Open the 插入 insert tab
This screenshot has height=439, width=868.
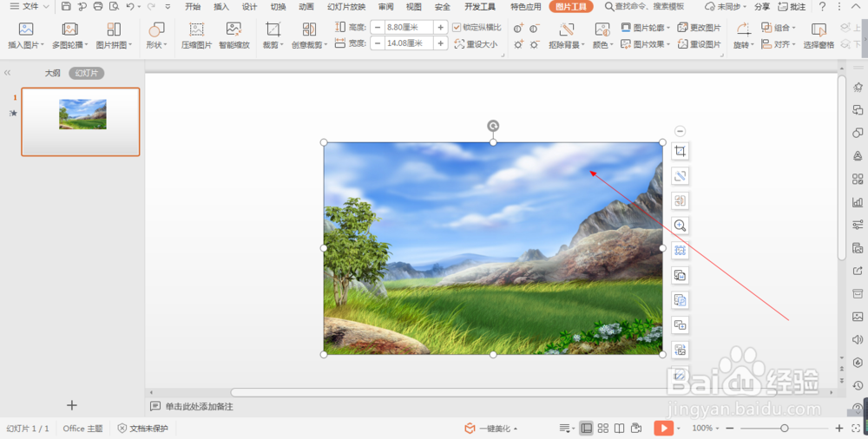pyautogui.click(x=220, y=7)
